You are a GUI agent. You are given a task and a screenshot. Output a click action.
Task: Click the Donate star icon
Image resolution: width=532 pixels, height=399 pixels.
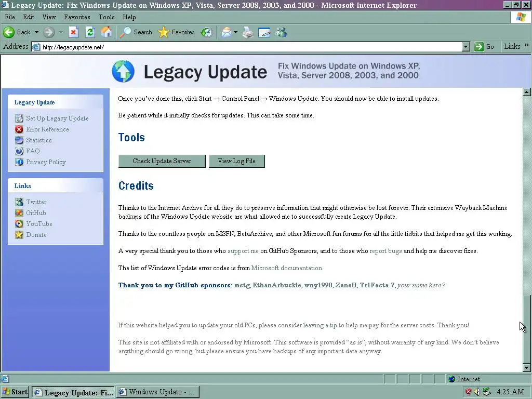19,234
